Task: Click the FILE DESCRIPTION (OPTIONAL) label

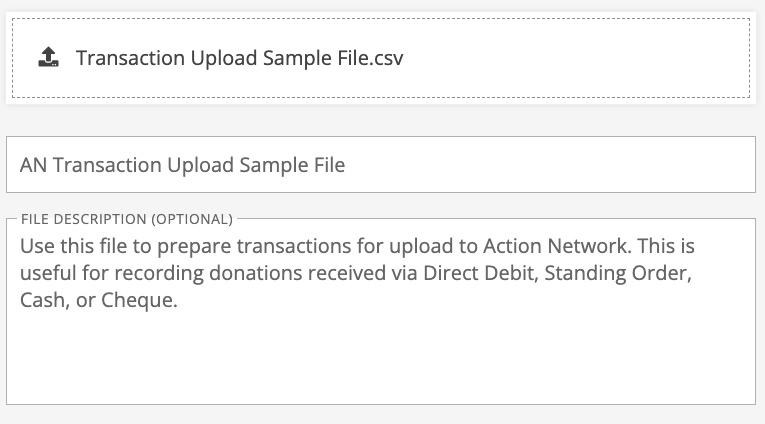Action: (127, 219)
